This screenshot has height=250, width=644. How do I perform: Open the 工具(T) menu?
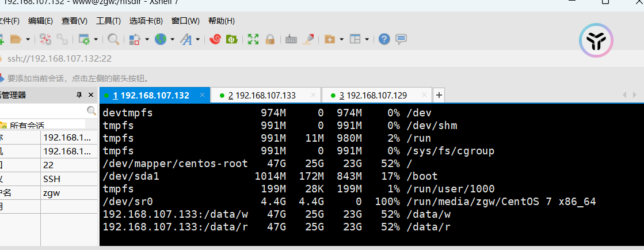click(108, 21)
